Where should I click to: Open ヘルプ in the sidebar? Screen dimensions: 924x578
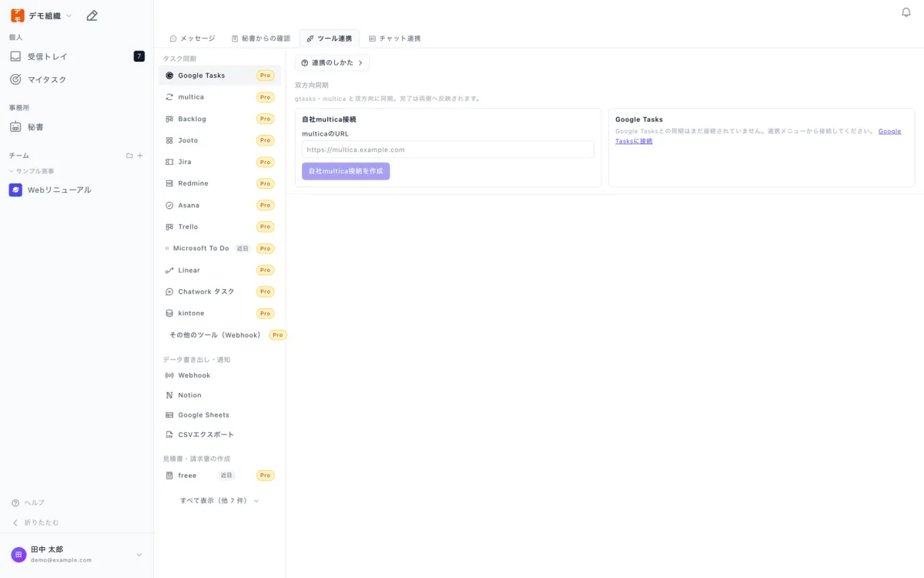pos(28,502)
